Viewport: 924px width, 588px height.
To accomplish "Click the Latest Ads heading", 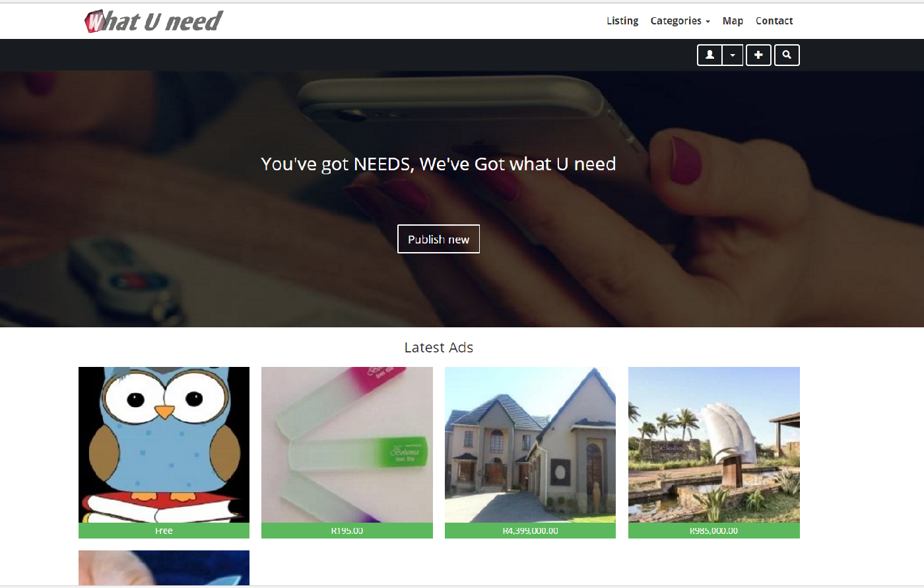I will pos(438,348).
